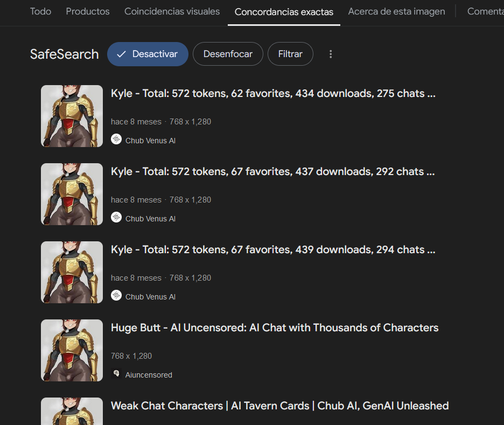Click the thumbnail of the first Kyle result
The height and width of the screenshot is (425, 504).
(x=72, y=116)
